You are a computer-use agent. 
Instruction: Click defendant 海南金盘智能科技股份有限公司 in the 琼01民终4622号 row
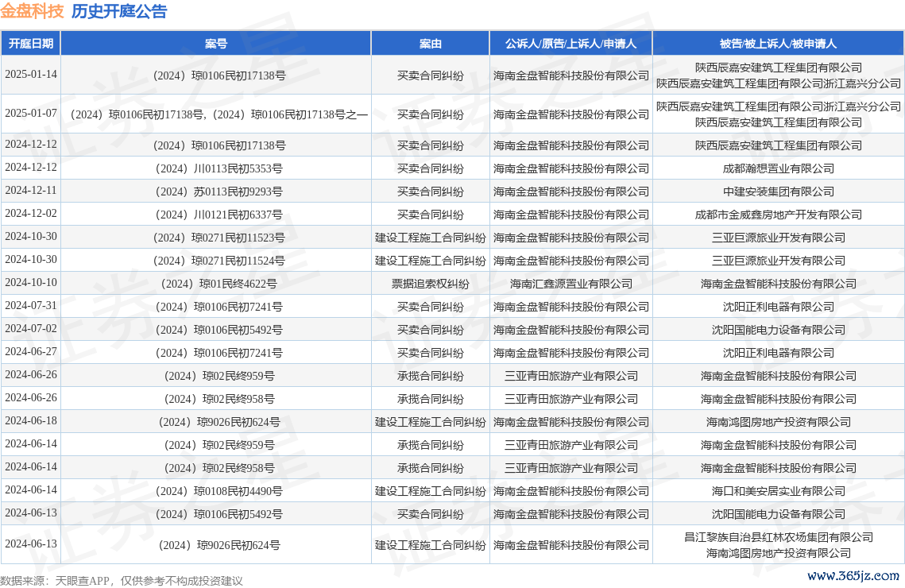[778, 284]
